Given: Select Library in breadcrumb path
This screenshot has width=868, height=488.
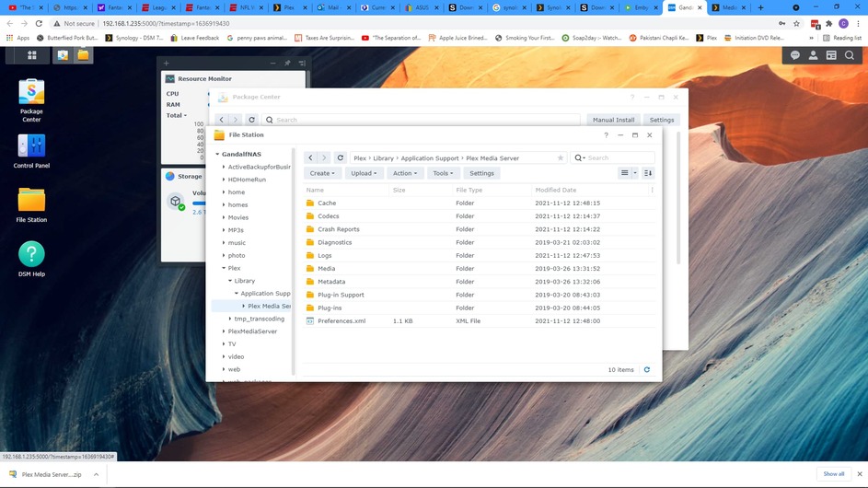Looking at the screenshot, I should point(383,158).
